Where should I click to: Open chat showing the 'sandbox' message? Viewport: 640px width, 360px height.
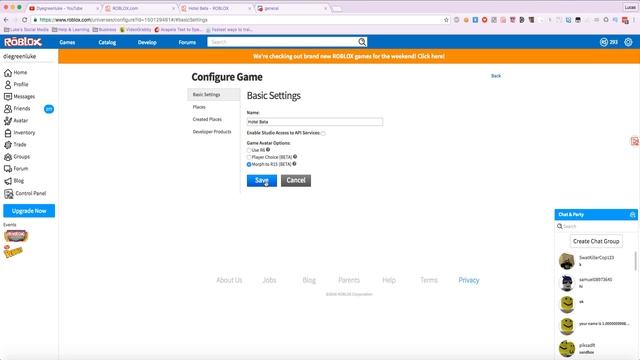596,348
